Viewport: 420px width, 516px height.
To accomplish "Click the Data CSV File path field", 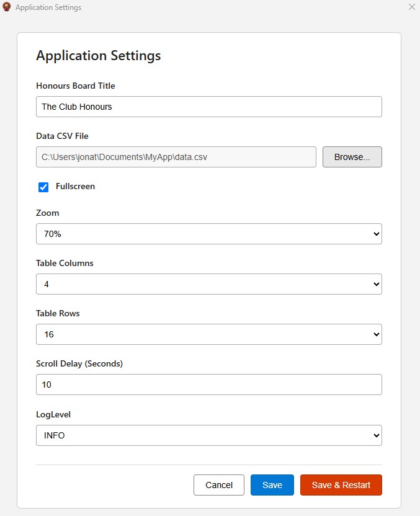I will 176,157.
